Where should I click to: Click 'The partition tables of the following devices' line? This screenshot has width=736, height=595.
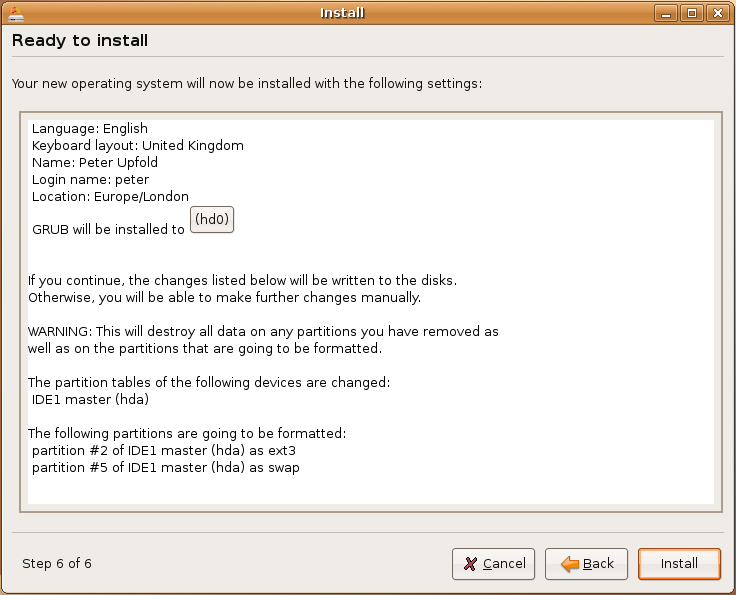point(209,382)
